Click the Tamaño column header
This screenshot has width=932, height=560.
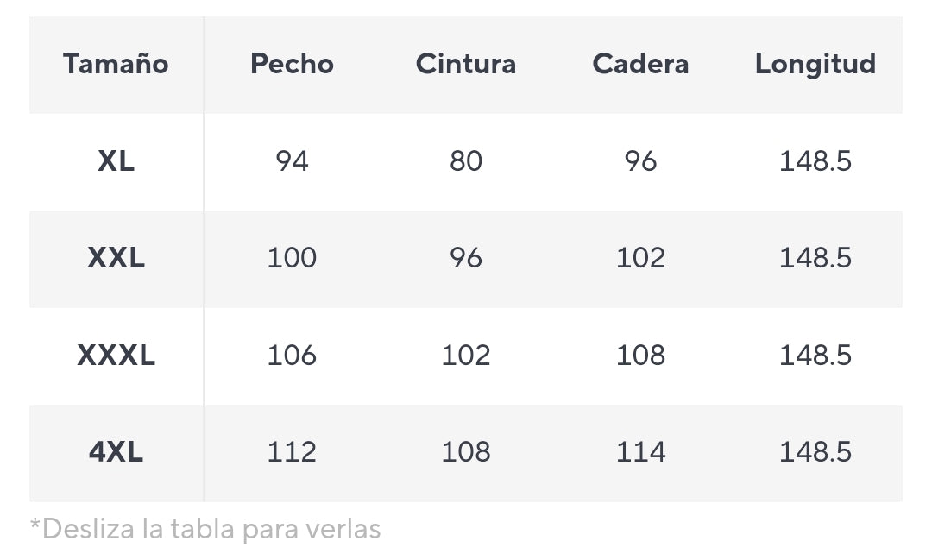pos(116,64)
